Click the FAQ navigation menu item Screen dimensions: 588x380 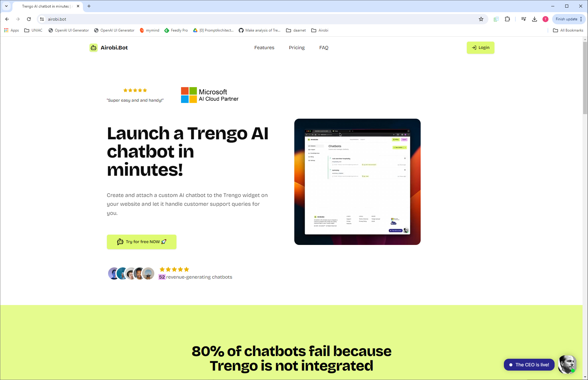[x=323, y=48]
